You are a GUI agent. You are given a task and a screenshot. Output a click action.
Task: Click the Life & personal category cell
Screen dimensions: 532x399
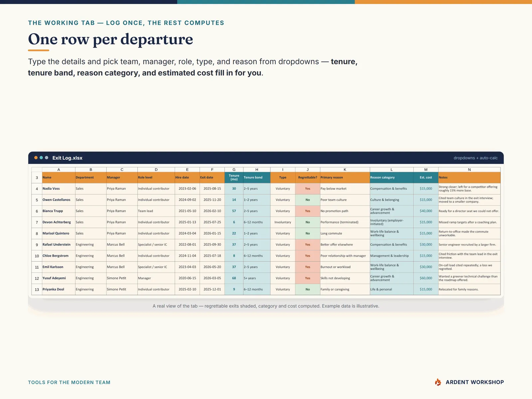pos(392,289)
